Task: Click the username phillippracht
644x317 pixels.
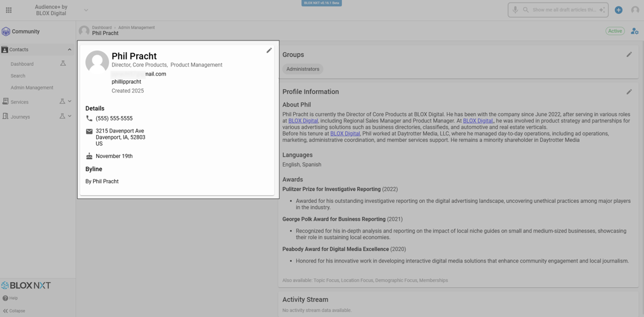Action: [x=127, y=82]
